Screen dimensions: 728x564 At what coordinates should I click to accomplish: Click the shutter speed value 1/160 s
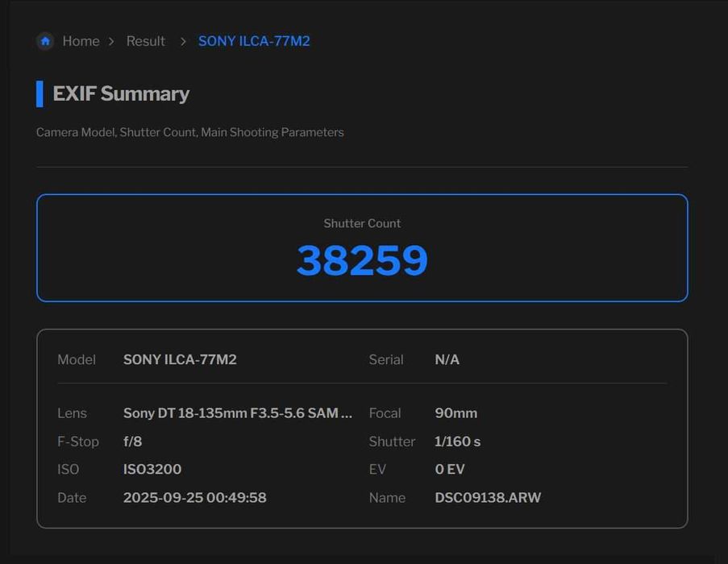click(x=457, y=441)
